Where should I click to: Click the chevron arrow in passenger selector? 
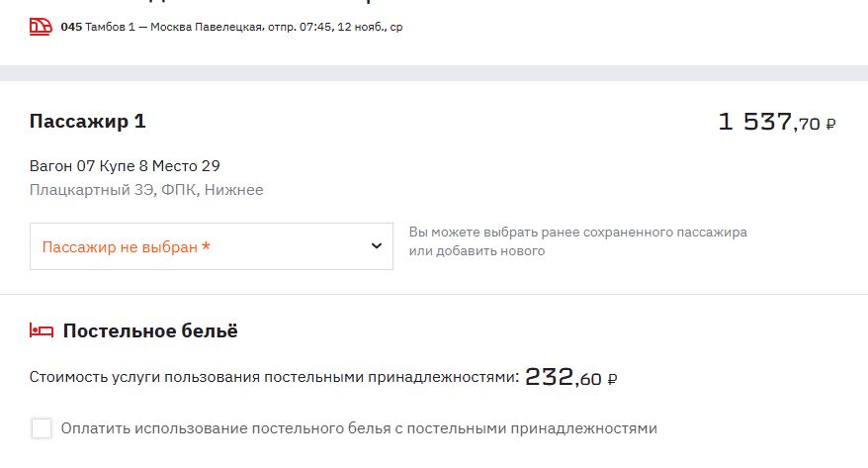[x=376, y=246]
